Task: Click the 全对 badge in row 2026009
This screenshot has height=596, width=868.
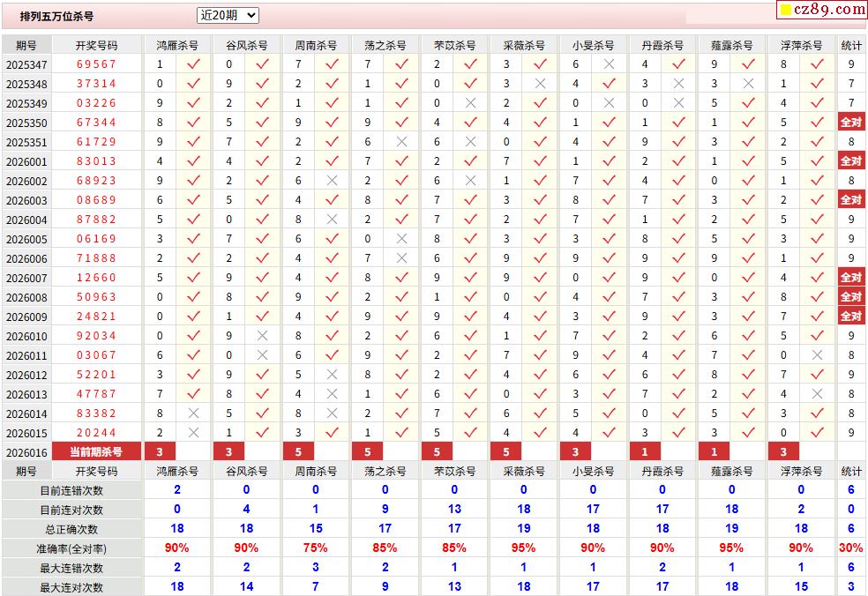Action: 850,317
